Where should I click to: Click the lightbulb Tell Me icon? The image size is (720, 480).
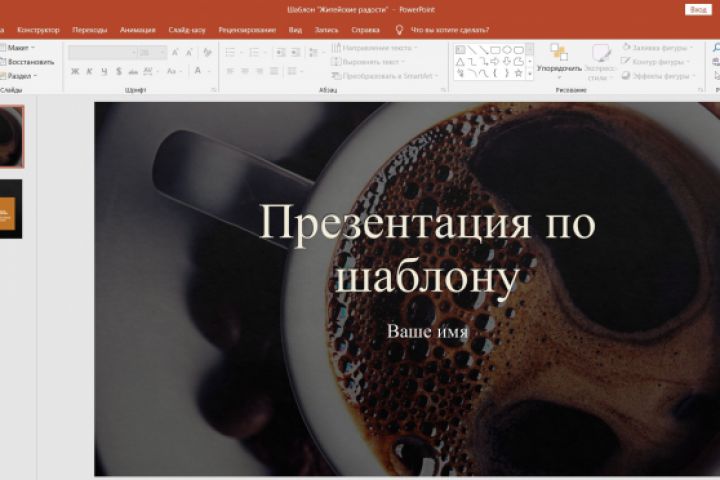coord(399,30)
